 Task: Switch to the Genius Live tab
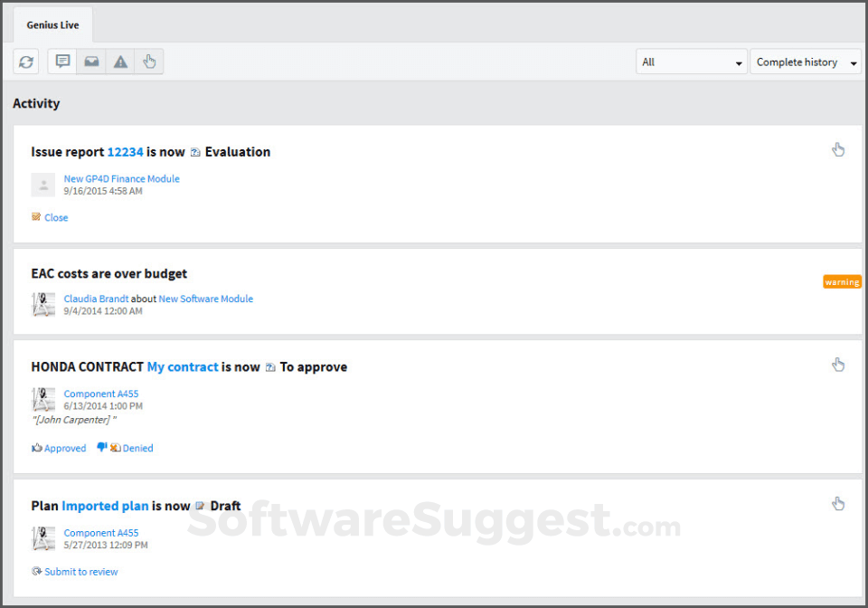click(52, 24)
